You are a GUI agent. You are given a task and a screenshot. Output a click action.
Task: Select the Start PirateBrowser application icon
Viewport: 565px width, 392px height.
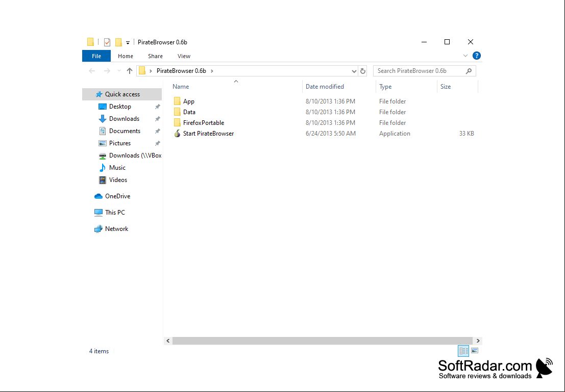[x=177, y=134]
